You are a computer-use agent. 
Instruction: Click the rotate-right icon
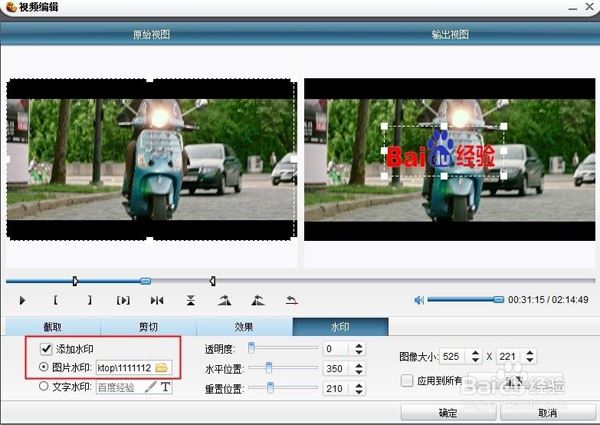(224, 300)
